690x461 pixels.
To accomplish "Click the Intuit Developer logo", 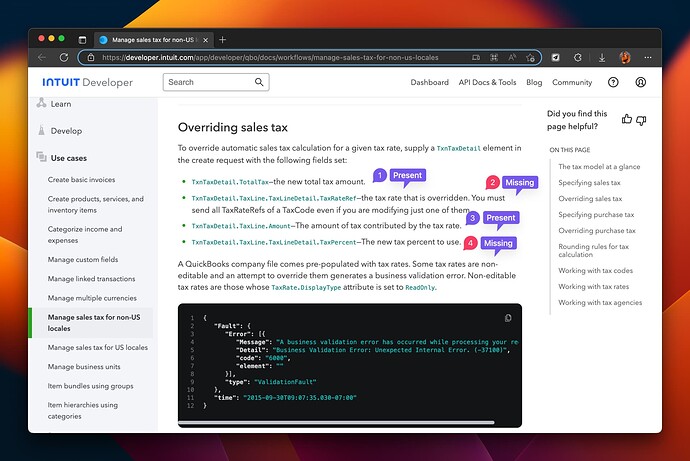I will point(87,82).
